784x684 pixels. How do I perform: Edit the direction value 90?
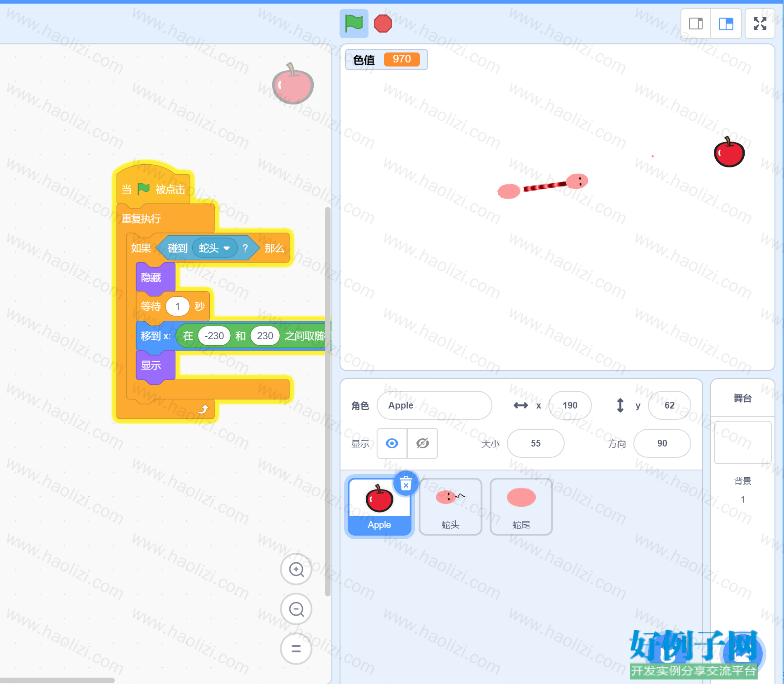(662, 443)
